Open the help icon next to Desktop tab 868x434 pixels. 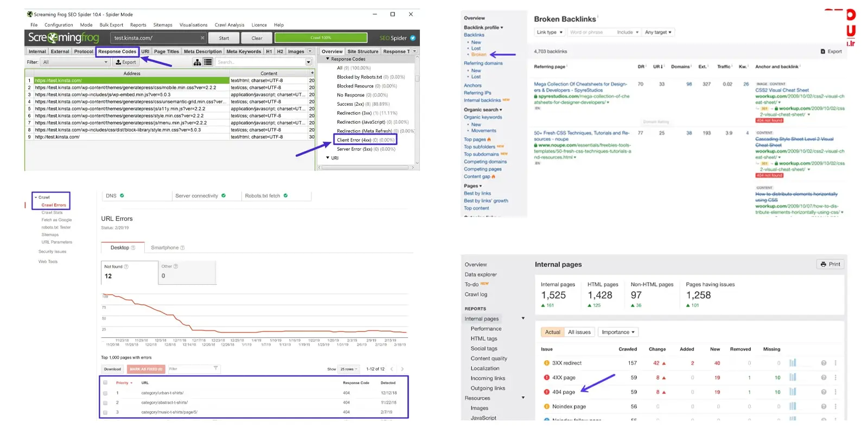[x=133, y=248]
